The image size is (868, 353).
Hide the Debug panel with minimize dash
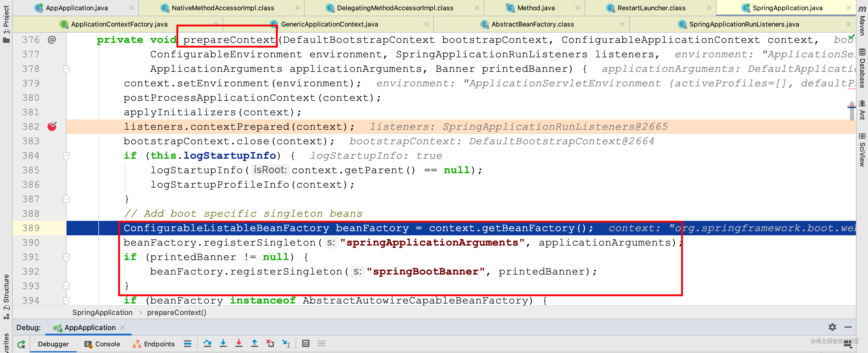tap(848, 327)
